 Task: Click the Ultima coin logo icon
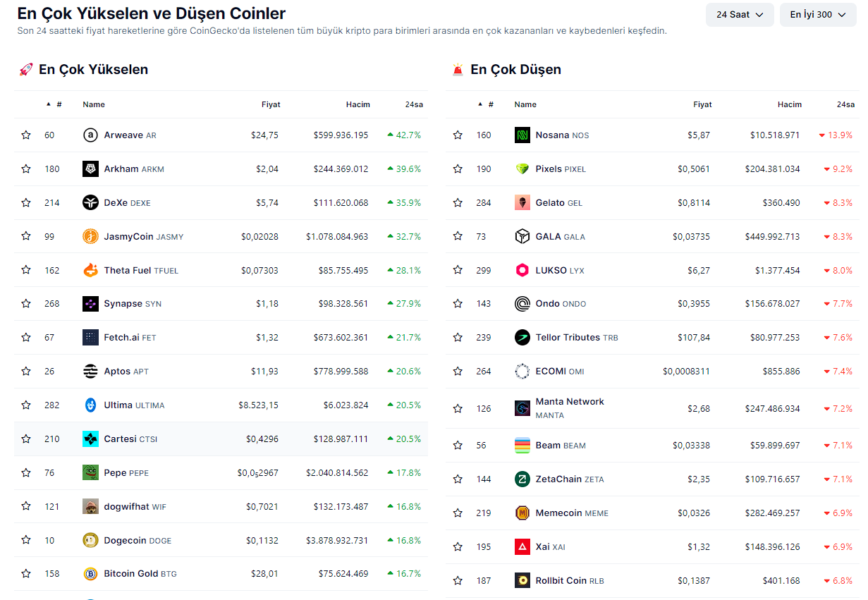pyautogui.click(x=90, y=405)
